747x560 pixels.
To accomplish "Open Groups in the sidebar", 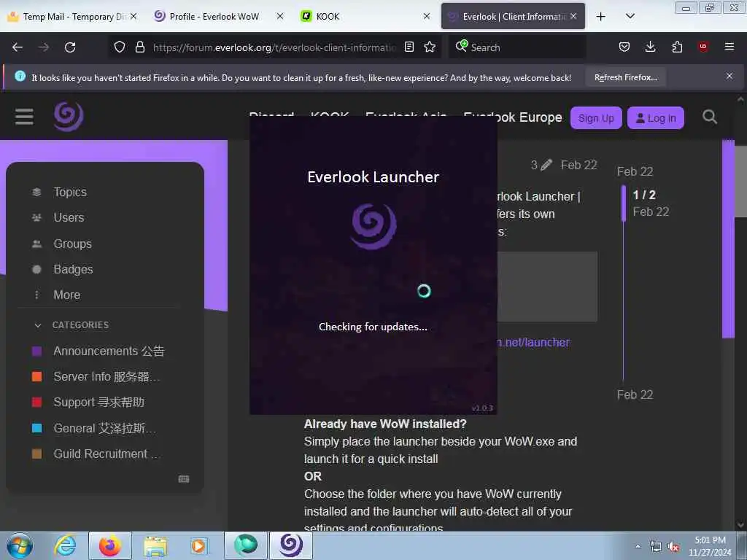I will click(x=72, y=244).
